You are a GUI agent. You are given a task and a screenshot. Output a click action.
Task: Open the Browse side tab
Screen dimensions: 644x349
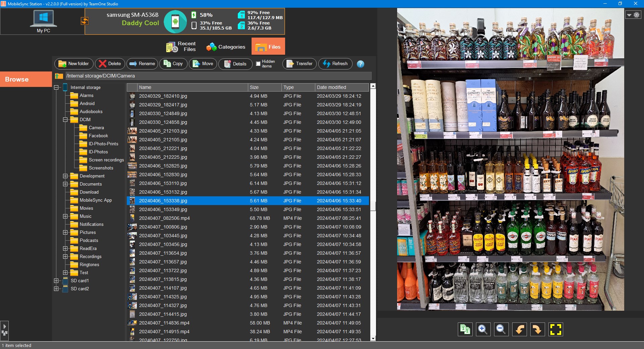[26, 79]
